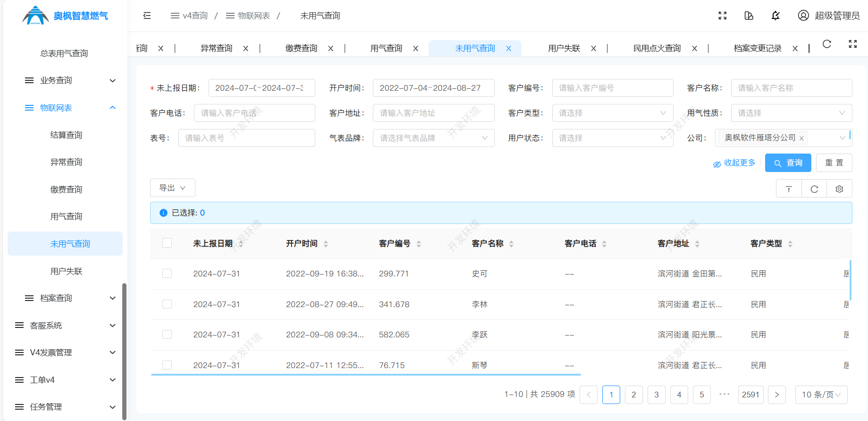Click the table density icon
The image size is (868, 421).
[789, 189]
